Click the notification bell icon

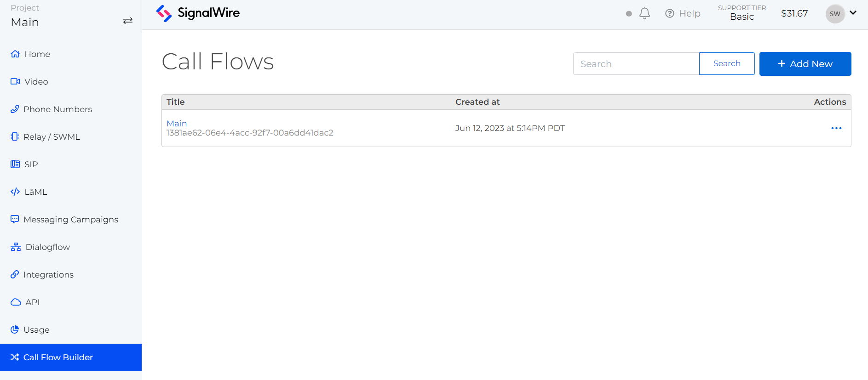tap(644, 13)
